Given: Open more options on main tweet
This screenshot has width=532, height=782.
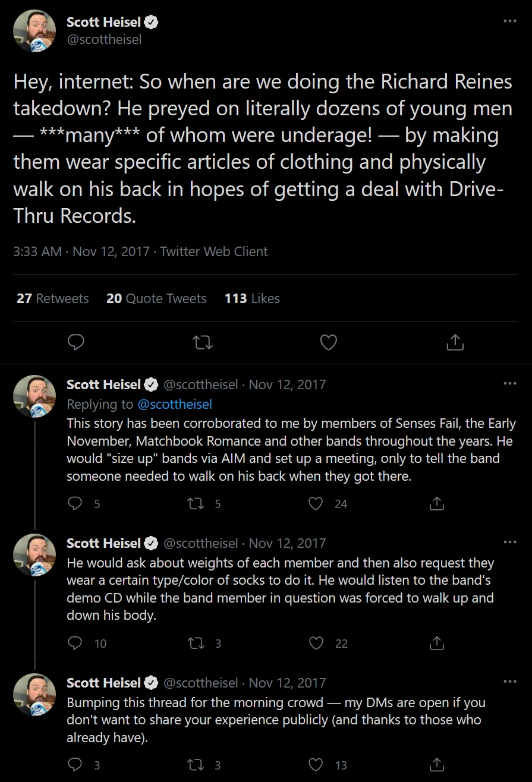Looking at the screenshot, I should coord(509,21).
